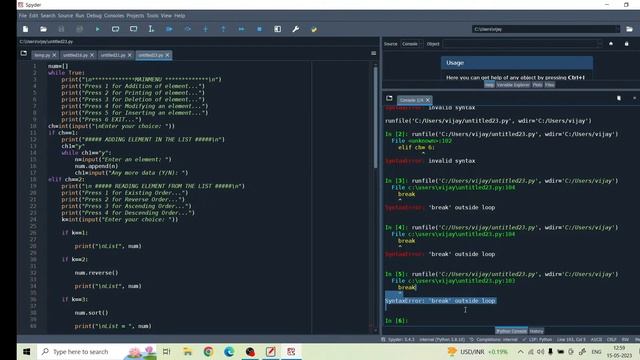Close the untitled23.py tab
Screen dimensions: 640x360
(167, 55)
